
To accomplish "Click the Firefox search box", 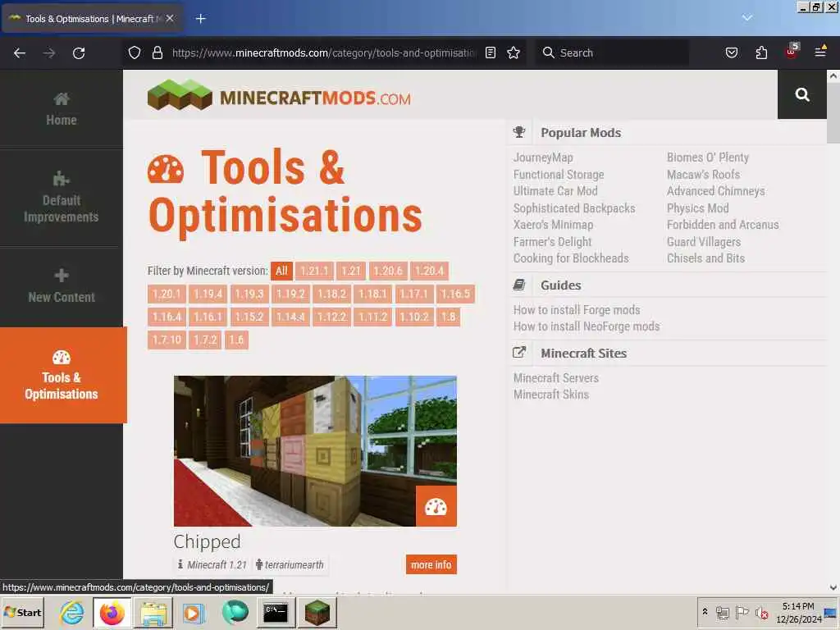I will click(612, 52).
